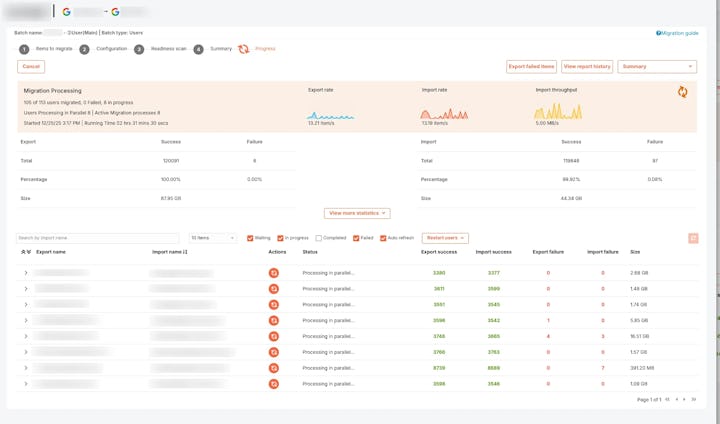720x424 pixels.
Task: Click action icon for the 2.68 GB row
Action: pyautogui.click(x=274, y=273)
